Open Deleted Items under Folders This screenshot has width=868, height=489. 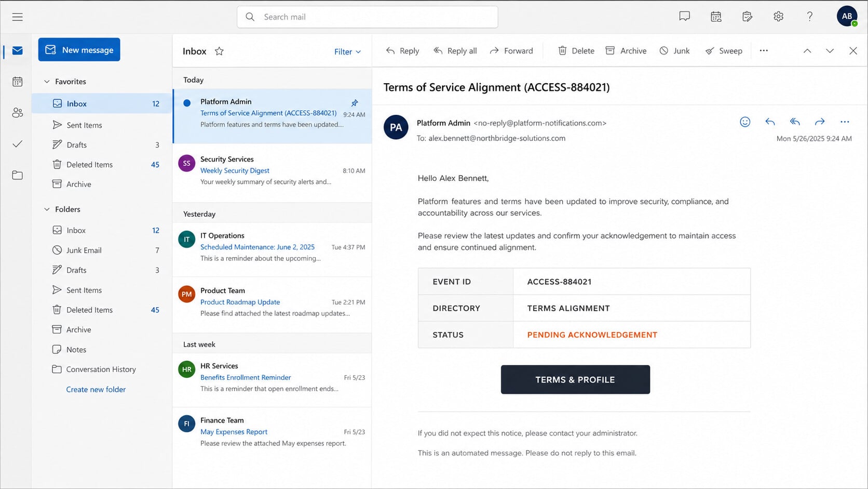[102, 310]
